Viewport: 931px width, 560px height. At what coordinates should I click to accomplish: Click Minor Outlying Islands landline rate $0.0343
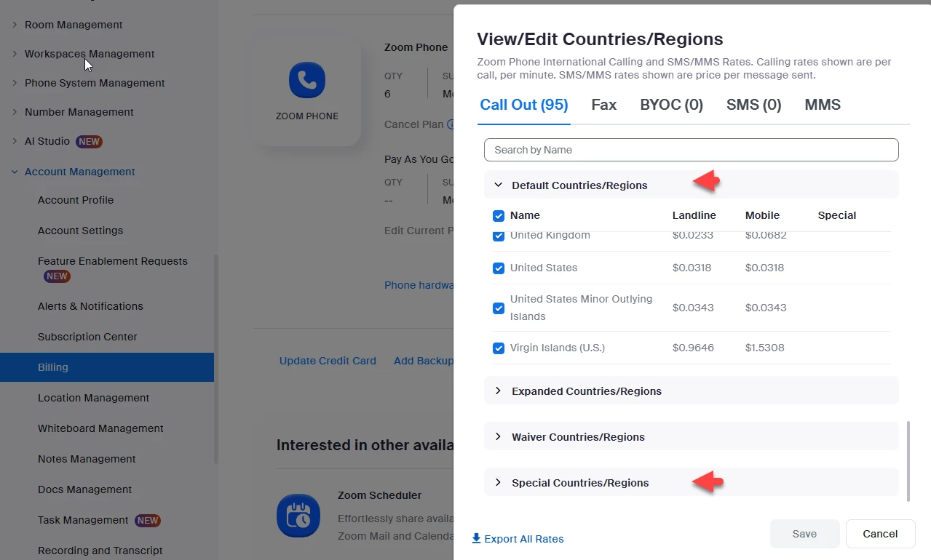click(x=693, y=308)
